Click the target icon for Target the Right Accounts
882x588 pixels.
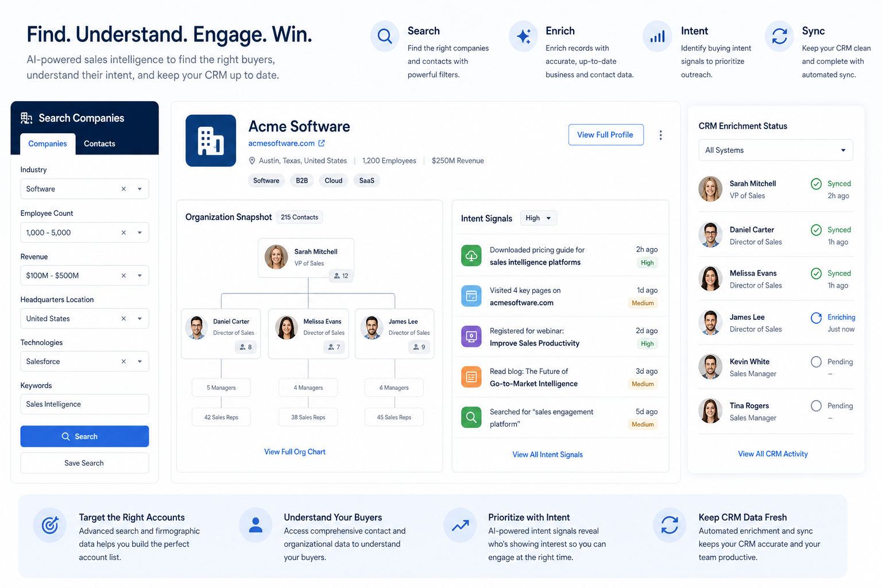50,525
